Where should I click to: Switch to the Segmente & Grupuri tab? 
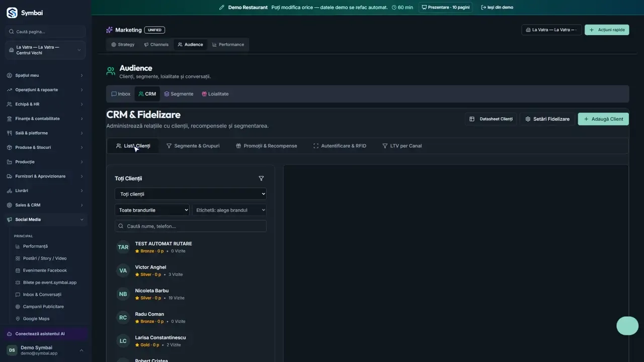click(x=193, y=146)
